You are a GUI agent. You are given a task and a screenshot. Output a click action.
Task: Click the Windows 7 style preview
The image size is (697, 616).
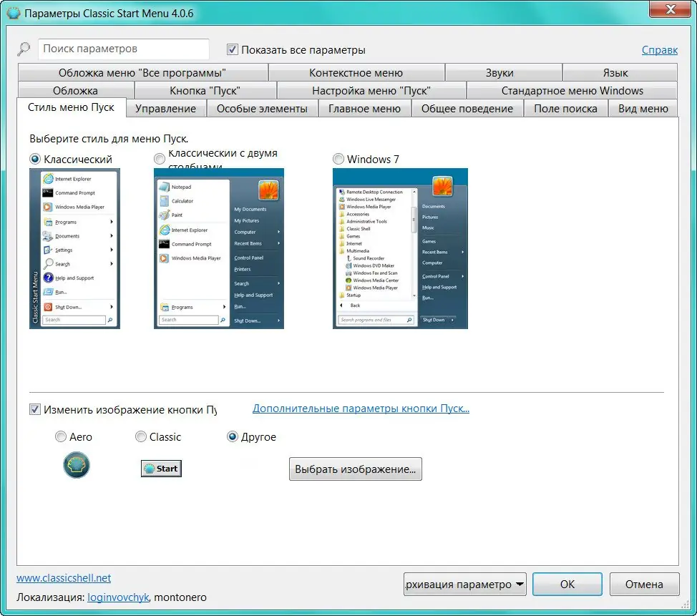click(400, 248)
